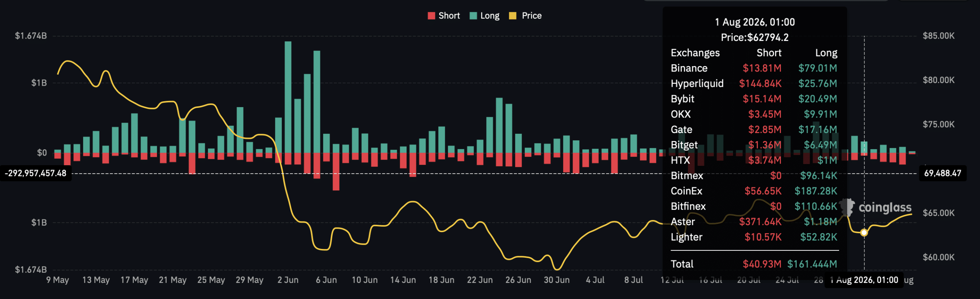Click the "$0" left axis label

coord(42,153)
